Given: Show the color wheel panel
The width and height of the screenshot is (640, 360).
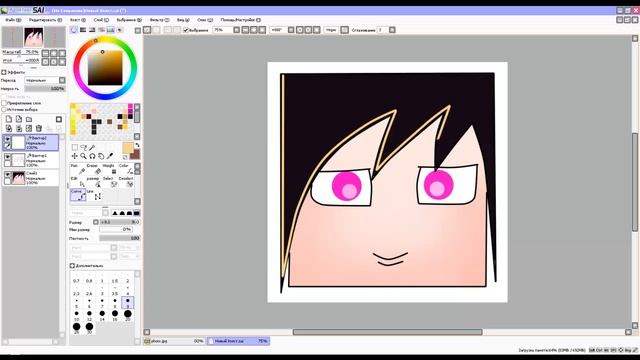Looking at the screenshot, I should tap(74, 30).
